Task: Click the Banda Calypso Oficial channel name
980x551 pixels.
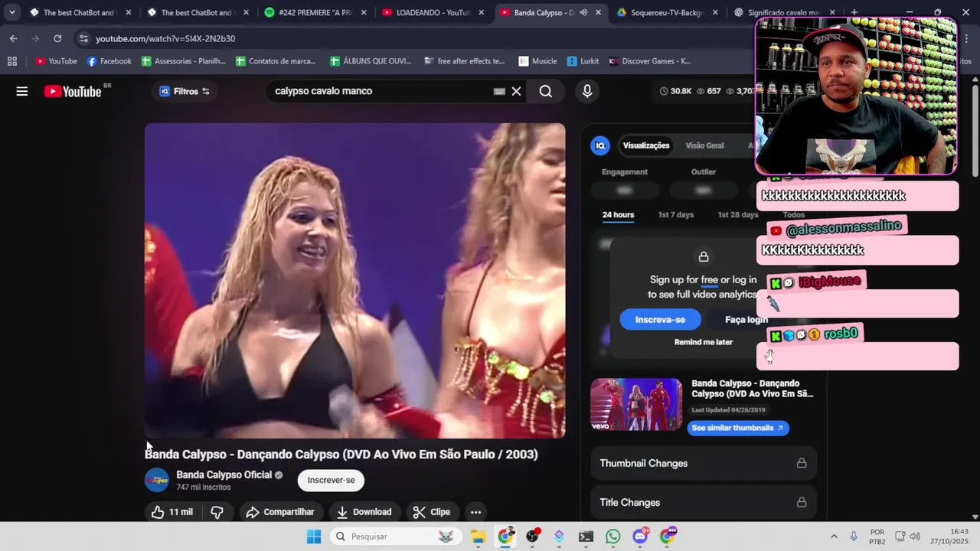Action: tap(224, 475)
